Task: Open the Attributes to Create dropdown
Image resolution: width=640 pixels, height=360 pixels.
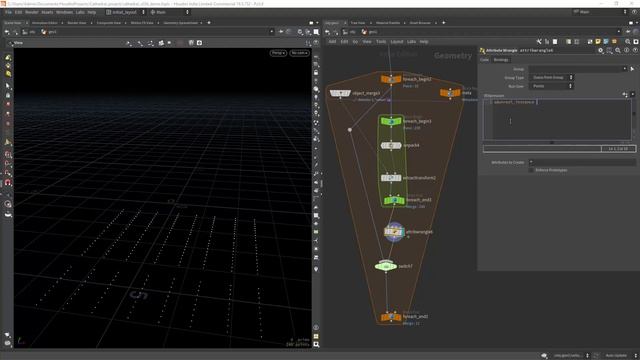Action: [531, 162]
